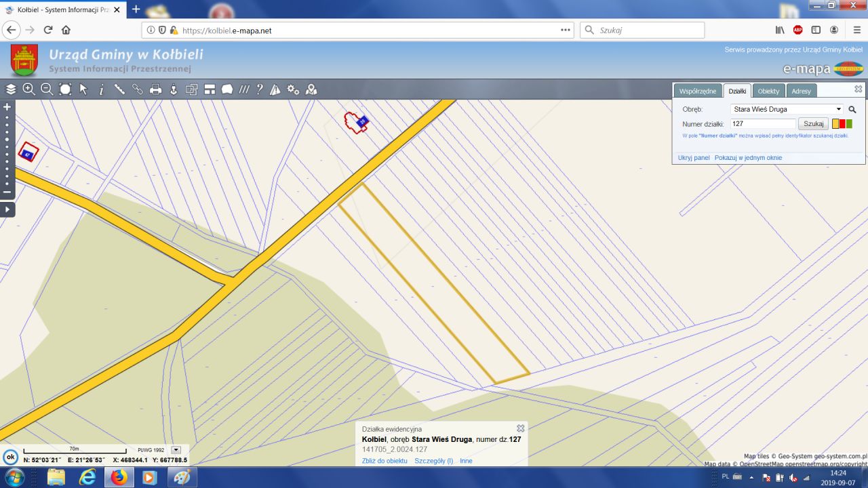Choose the green highlight color swatch
The width and height of the screenshot is (868, 488).
[x=849, y=124]
